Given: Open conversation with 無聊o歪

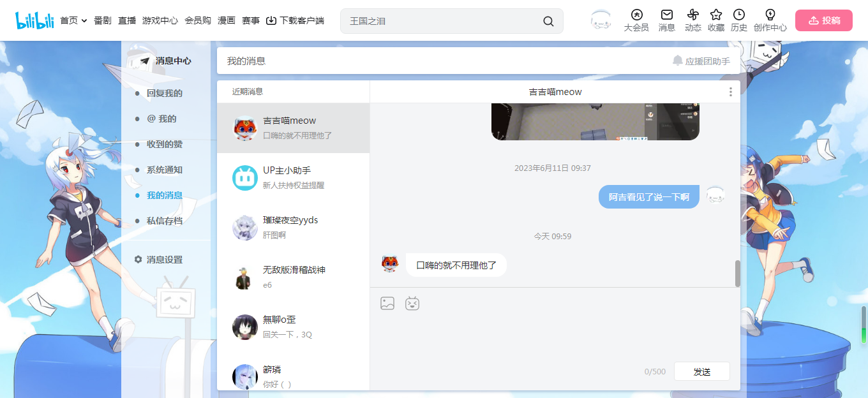Looking at the screenshot, I should (x=293, y=327).
